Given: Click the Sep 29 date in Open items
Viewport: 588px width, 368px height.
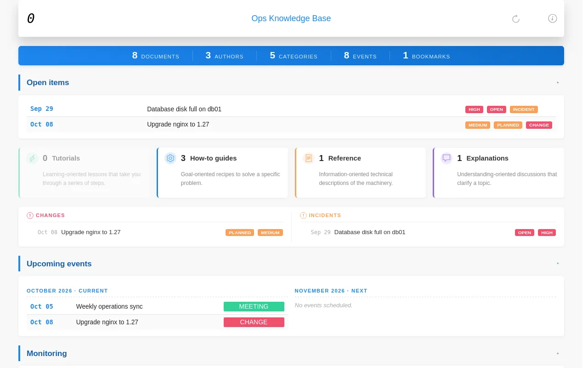Looking at the screenshot, I should pyautogui.click(x=42, y=109).
